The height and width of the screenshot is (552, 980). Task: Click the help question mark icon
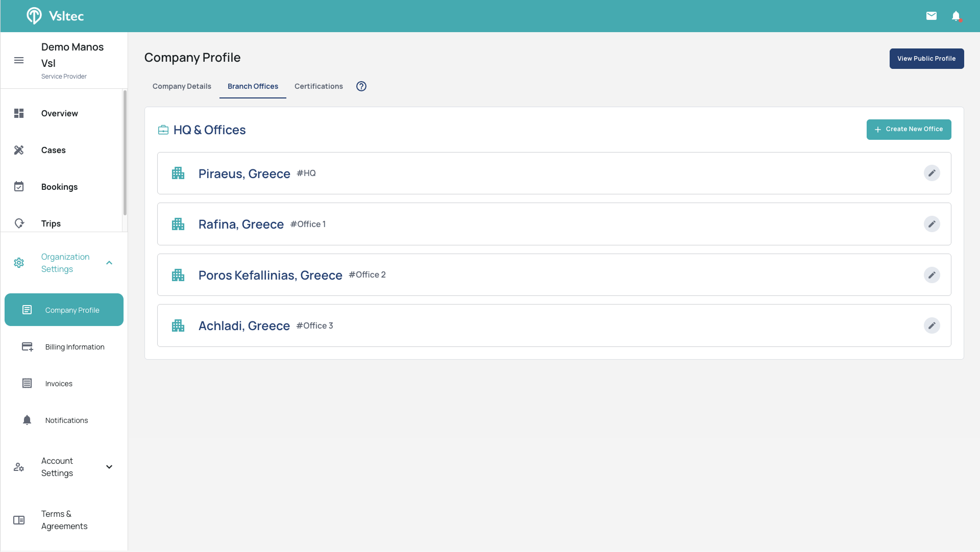(x=361, y=86)
